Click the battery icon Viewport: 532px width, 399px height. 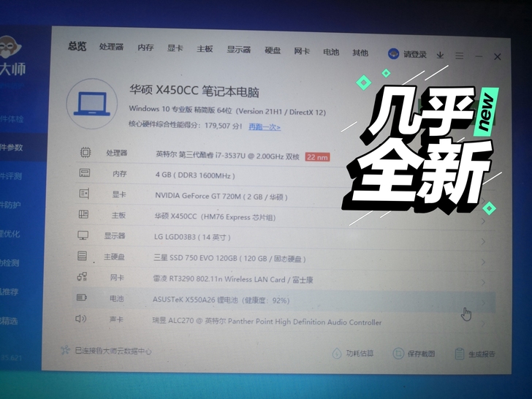click(81, 297)
